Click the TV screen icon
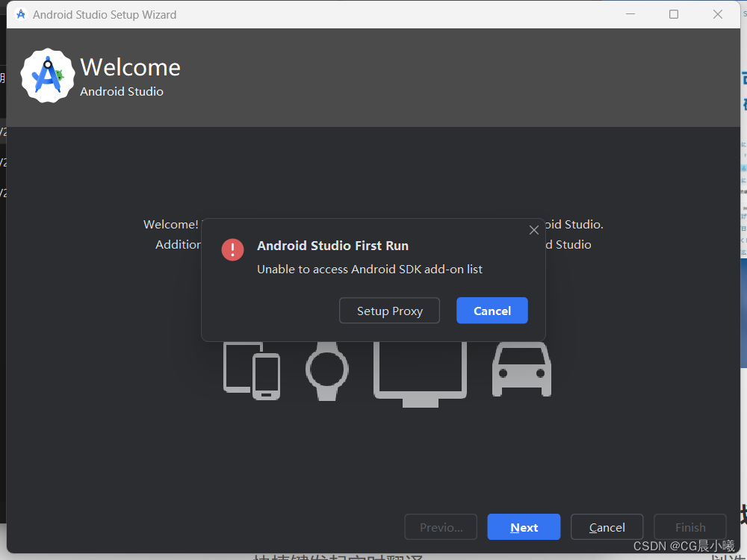Screen dimensions: 747x560 pos(420,374)
